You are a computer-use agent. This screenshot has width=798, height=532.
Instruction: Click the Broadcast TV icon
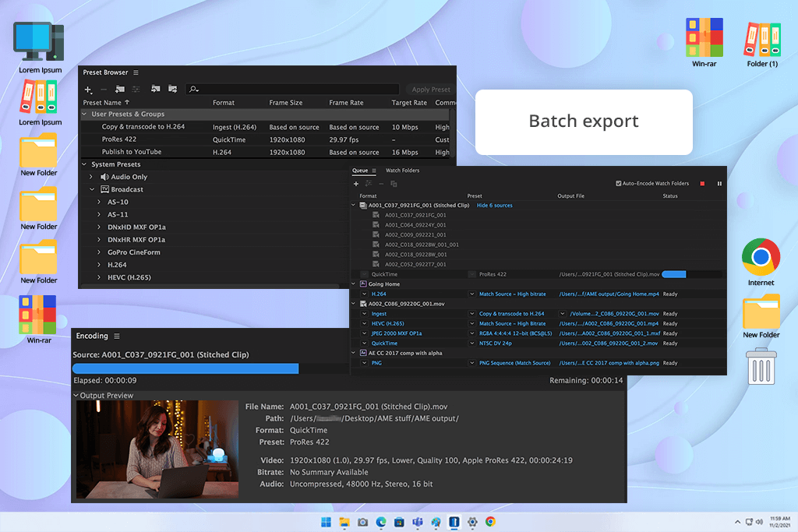tap(105, 189)
